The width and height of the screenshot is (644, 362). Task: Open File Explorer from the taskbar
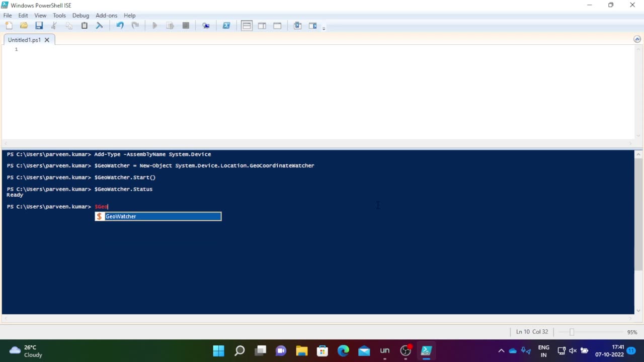[301, 350]
